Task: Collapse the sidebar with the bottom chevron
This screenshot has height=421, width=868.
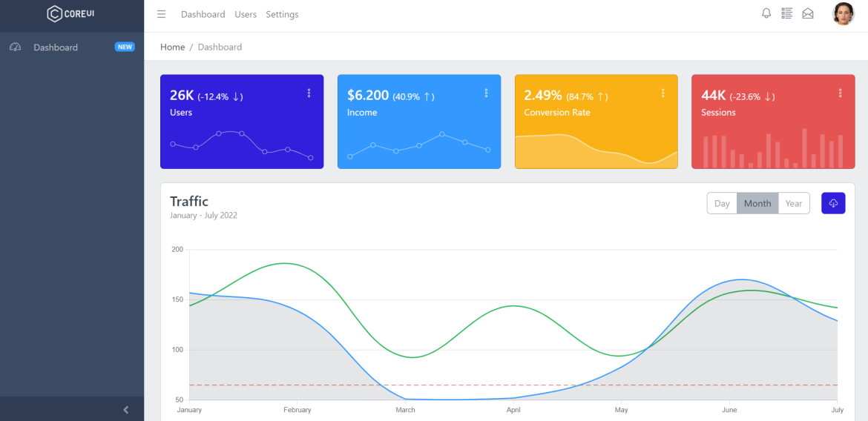Action: 125,409
